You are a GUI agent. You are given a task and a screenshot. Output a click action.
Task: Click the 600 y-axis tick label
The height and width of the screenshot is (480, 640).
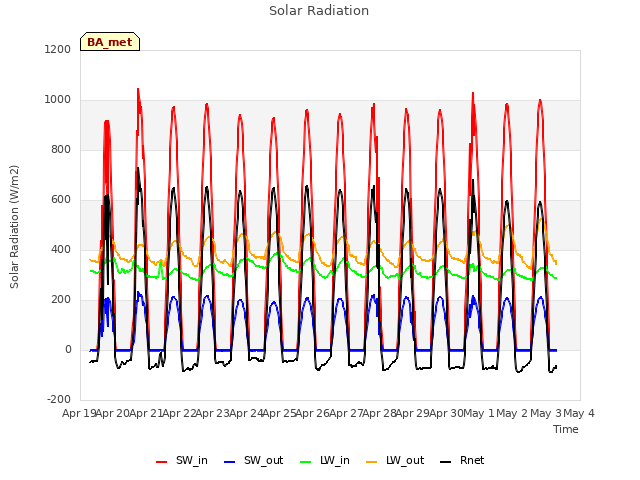point(61,200)
